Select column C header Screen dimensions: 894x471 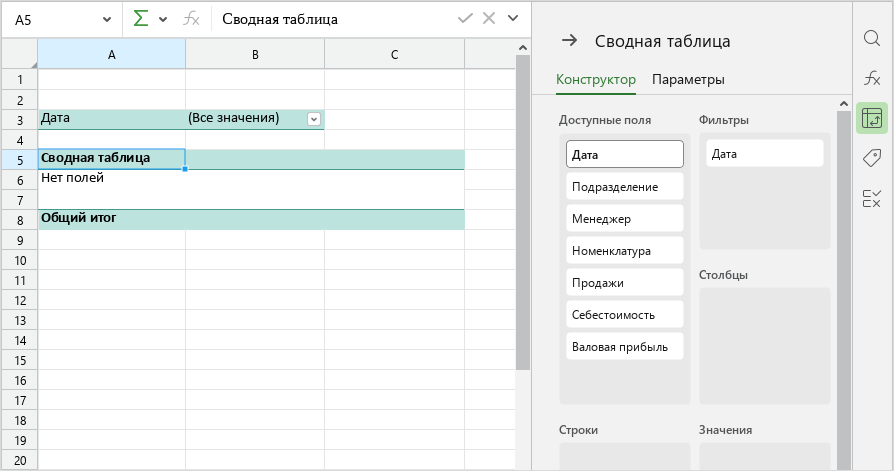[x=395, y=55]
